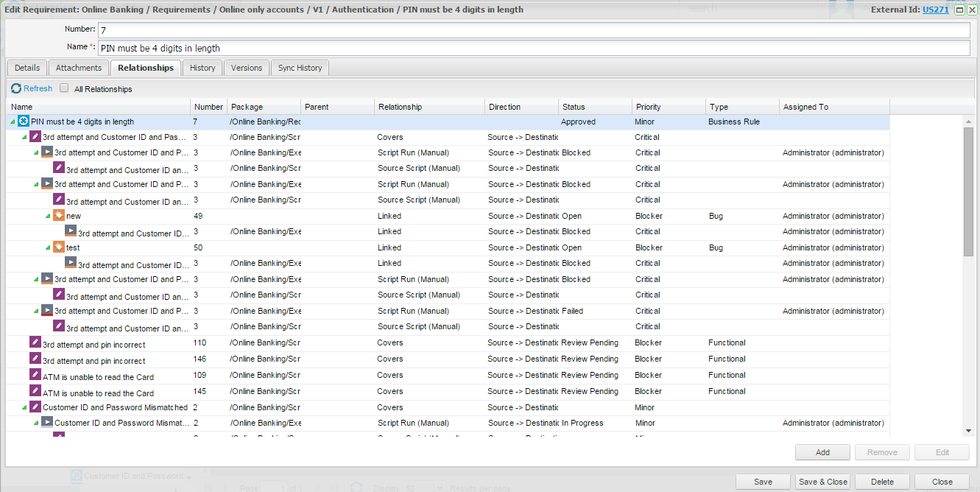
Task: Collapse the root PIN must be 4 digits node
Action: coord(13,122)
